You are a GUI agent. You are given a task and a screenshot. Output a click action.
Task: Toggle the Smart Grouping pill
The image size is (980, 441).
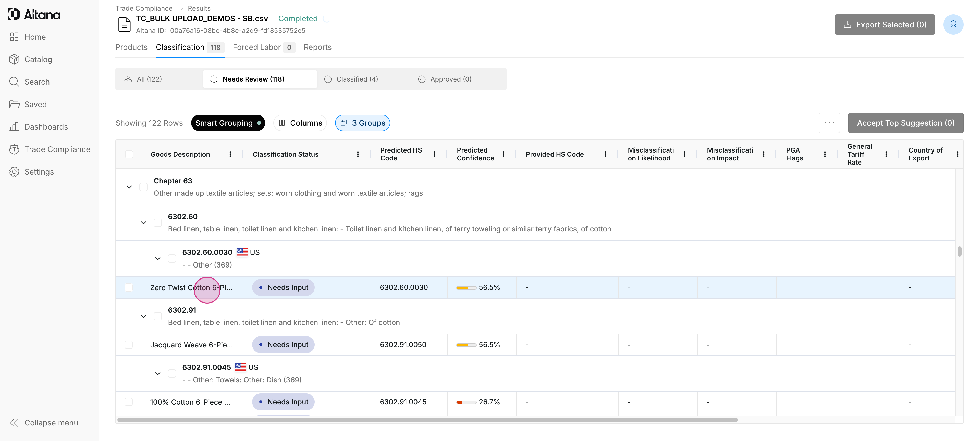click(x=227, y=123)
